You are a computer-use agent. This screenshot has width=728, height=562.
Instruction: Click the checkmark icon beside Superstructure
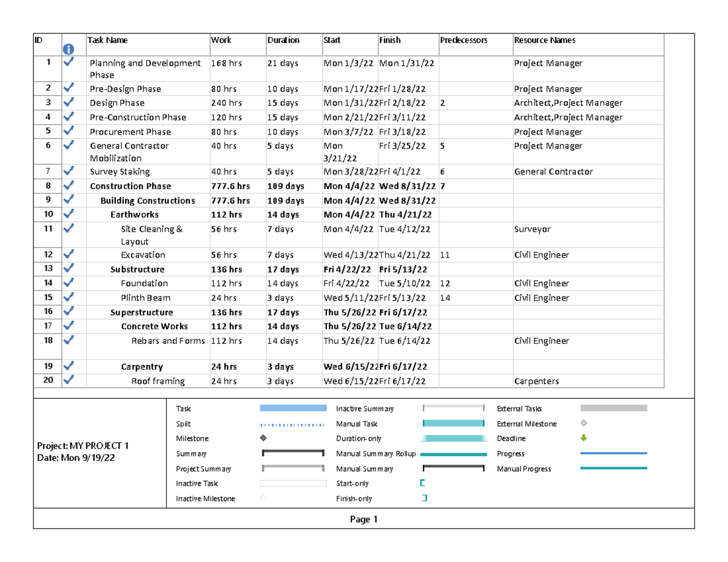pos(69,312)
